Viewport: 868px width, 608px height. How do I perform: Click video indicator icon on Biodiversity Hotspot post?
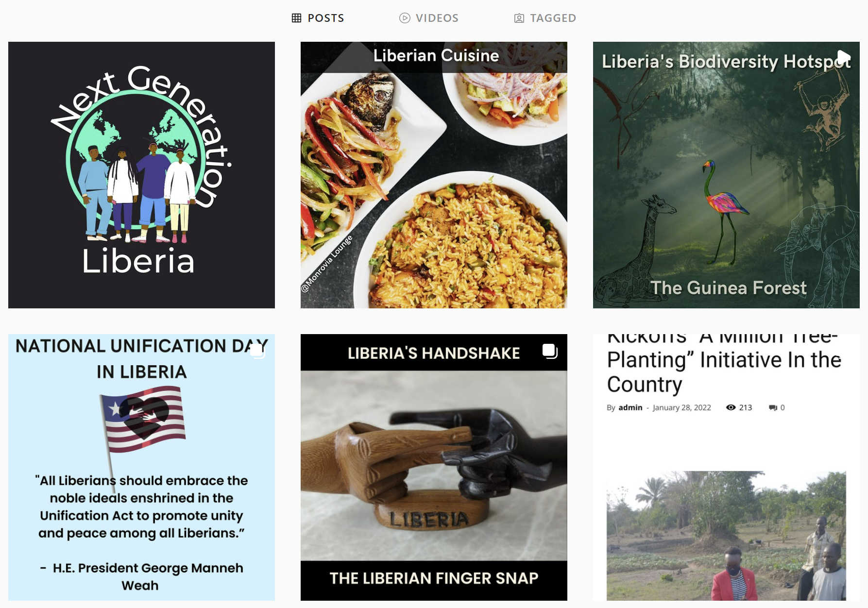click(x=844, y=58)
